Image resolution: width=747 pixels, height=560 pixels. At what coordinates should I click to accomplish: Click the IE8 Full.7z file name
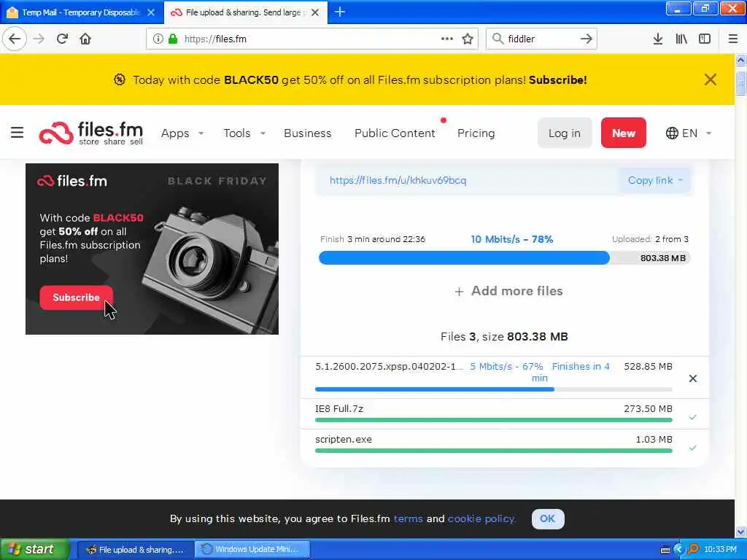click(339, 409)
